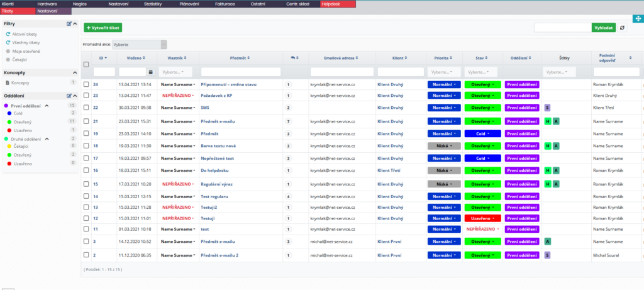Image resolution: width=644 pixels, height=290 pixels.
Task: Click the S tag on ticket 2
Action: pos(547,255)
